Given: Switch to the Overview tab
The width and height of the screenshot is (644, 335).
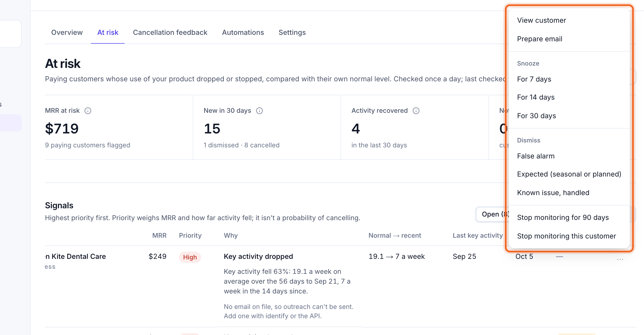Looking at the screenshot, I should (x=67, y=33).
